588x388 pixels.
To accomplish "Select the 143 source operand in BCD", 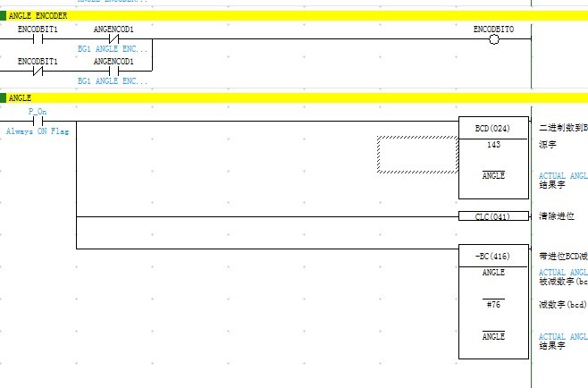I will (x=493, y=144).
